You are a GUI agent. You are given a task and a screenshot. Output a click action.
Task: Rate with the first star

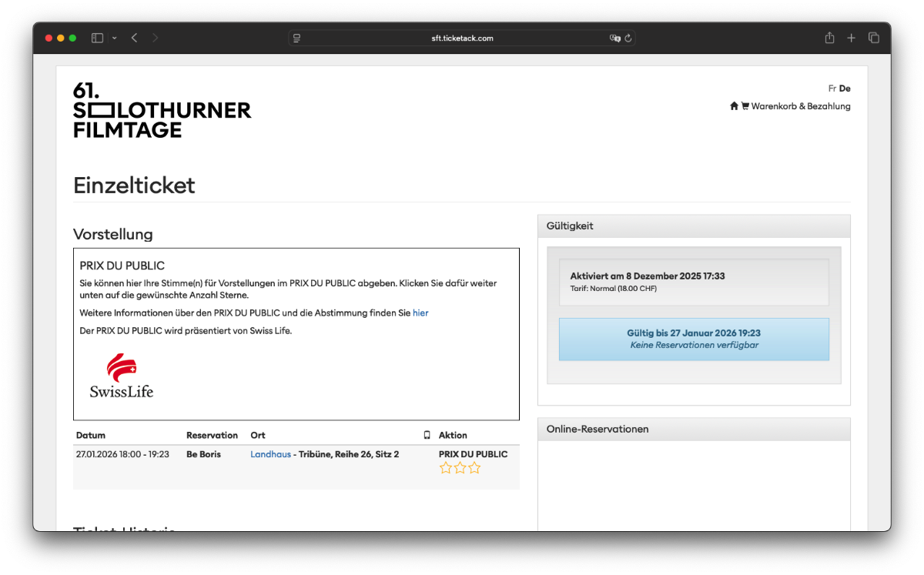446,468
